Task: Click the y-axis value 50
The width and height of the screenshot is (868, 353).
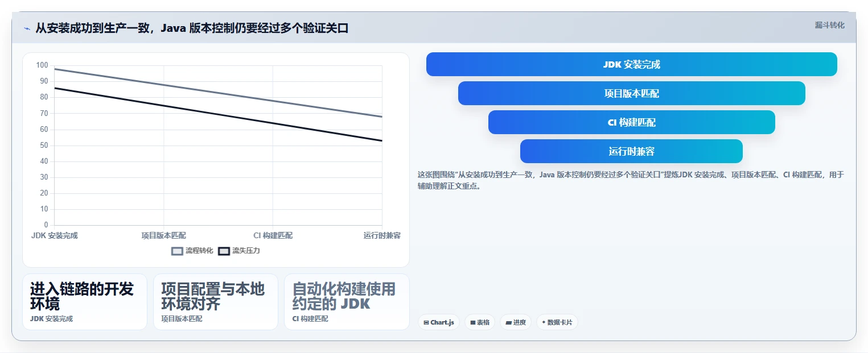Action: pyautogui.click(x=44, y=146)
